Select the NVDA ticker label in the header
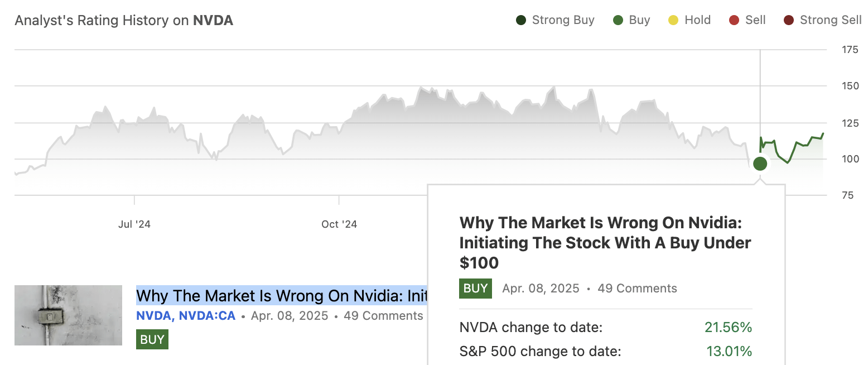The height and width of the screenshot is (365, 868). 214,20
